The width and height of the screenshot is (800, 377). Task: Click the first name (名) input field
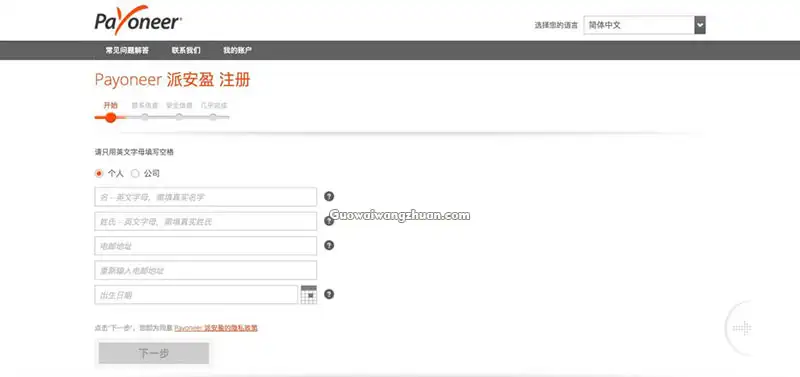(206, 197)
